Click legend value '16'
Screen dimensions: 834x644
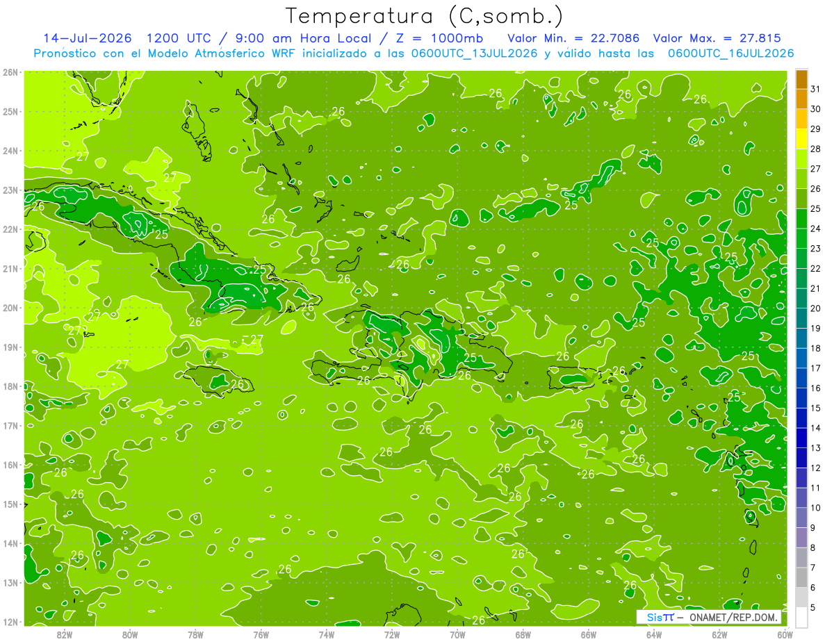click(816, 388)
